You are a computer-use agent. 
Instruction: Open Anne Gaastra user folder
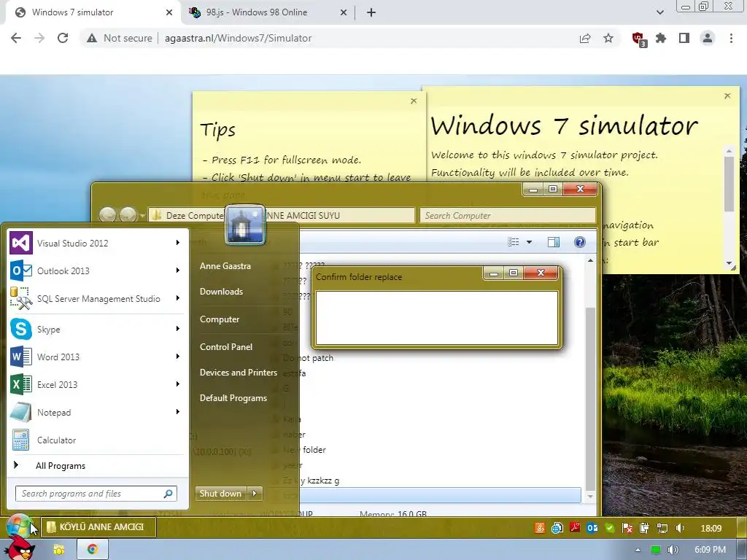[225, 266]
